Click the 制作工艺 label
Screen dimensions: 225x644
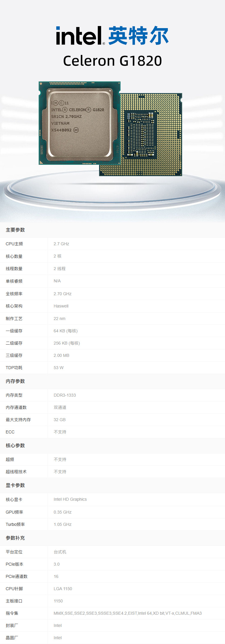[14, 319]
